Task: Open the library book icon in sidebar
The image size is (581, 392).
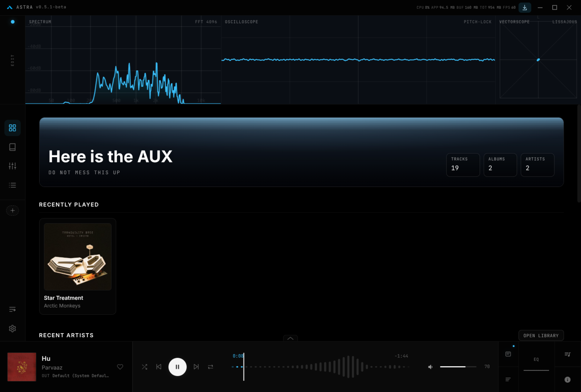Action: 12,147
